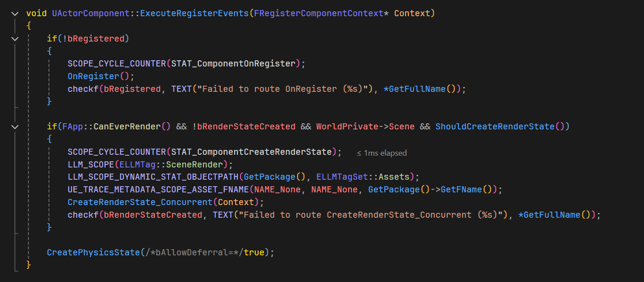The height and width of the screenshot is (282, 644).
Task: Click the OnRegister() function call
Action: tap(93, 77)
